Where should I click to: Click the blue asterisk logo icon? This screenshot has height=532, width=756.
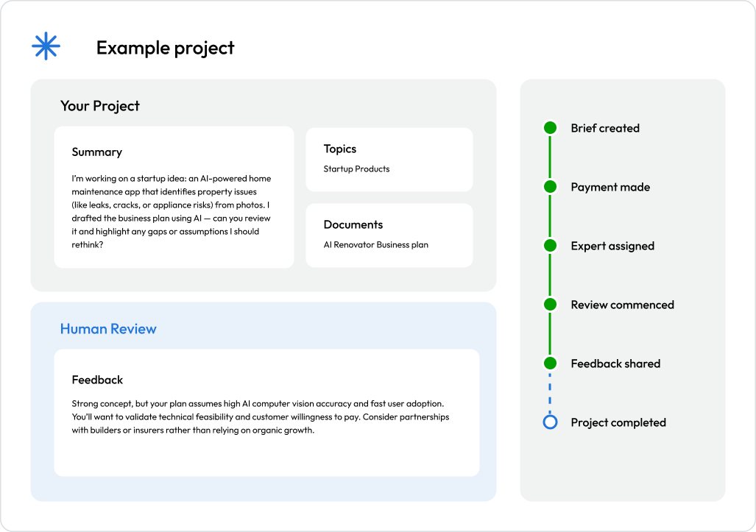pos(46,46)
